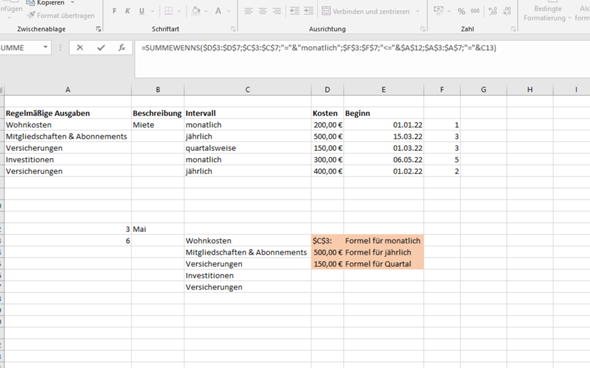The width and height of the screenshot is (590, 368).
Task: Select column D header
Action: point(327,90)
